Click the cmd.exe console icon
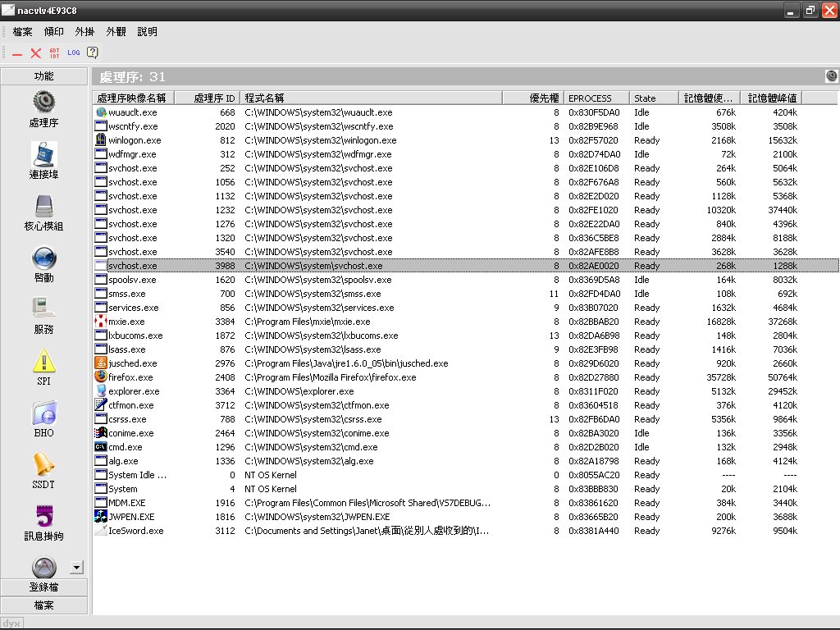The width and height of the screenshot is (840, 630). (100, 446)
